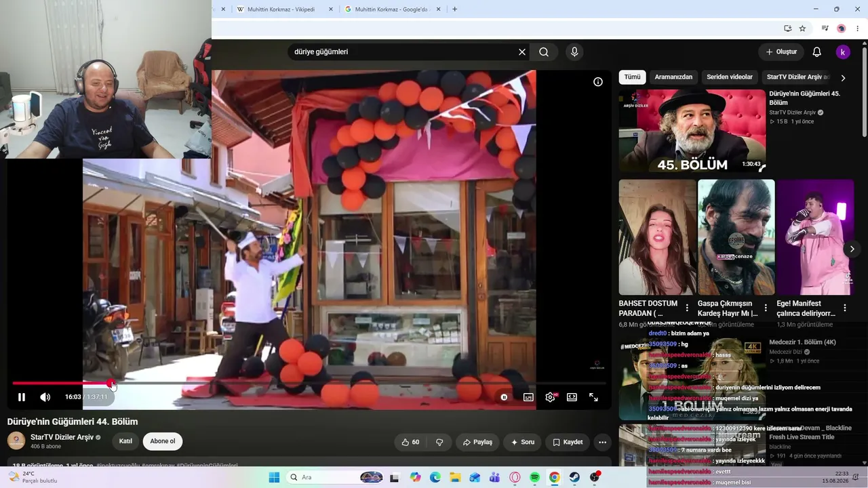Viewport: 868px width, 488px height.
Task: Open more actions three-dot menu
Action: tap(602, 442)
